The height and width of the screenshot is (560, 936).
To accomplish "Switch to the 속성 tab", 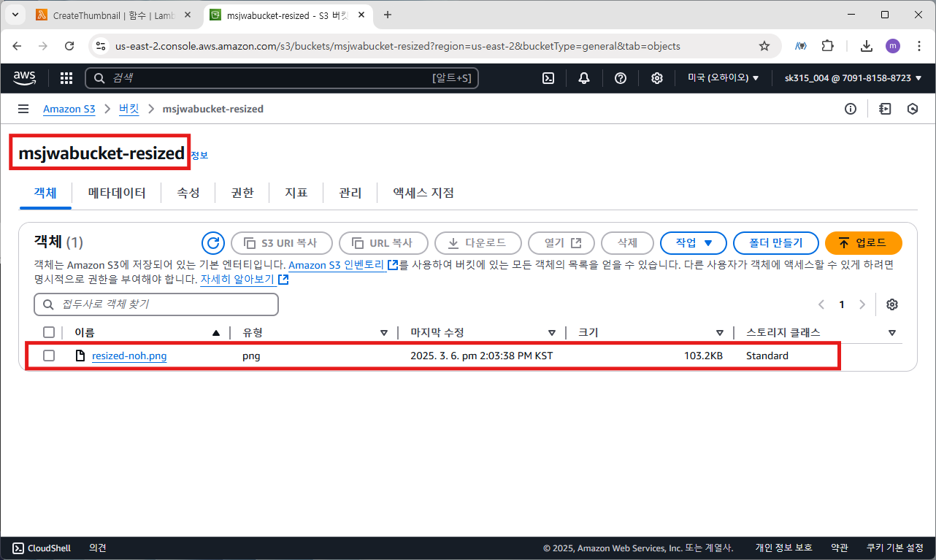I will 188,193.
